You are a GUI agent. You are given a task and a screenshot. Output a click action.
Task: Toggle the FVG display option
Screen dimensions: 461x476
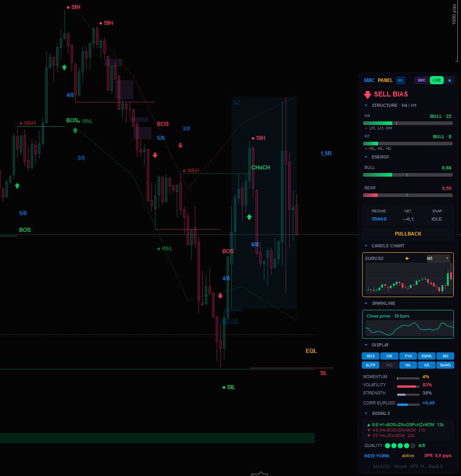click(x=408, y=356)
